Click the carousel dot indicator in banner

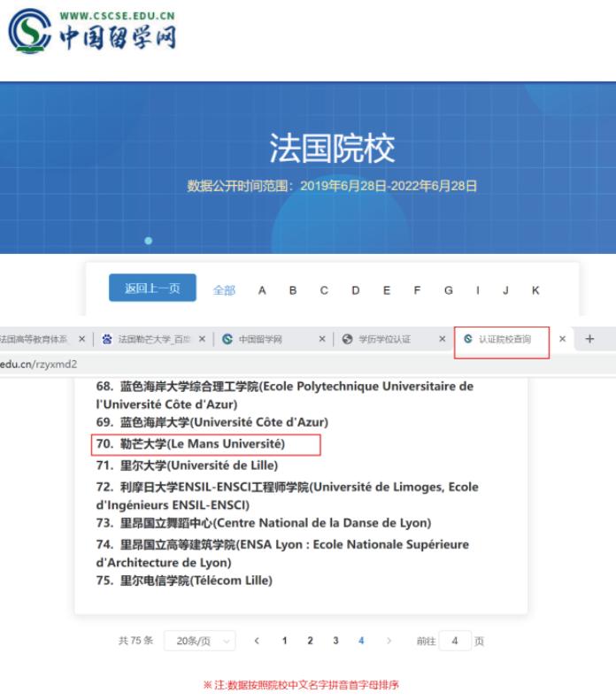(148, 241)
